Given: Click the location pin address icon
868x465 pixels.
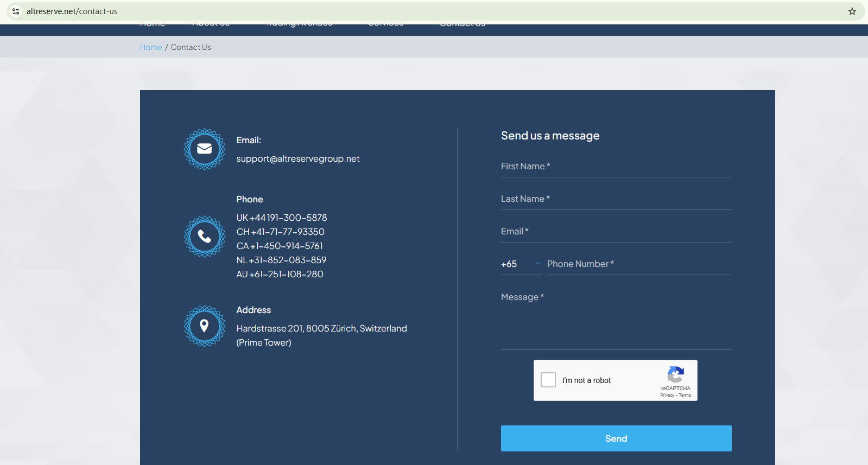Looking at the screenshot, I should [204, 326].
